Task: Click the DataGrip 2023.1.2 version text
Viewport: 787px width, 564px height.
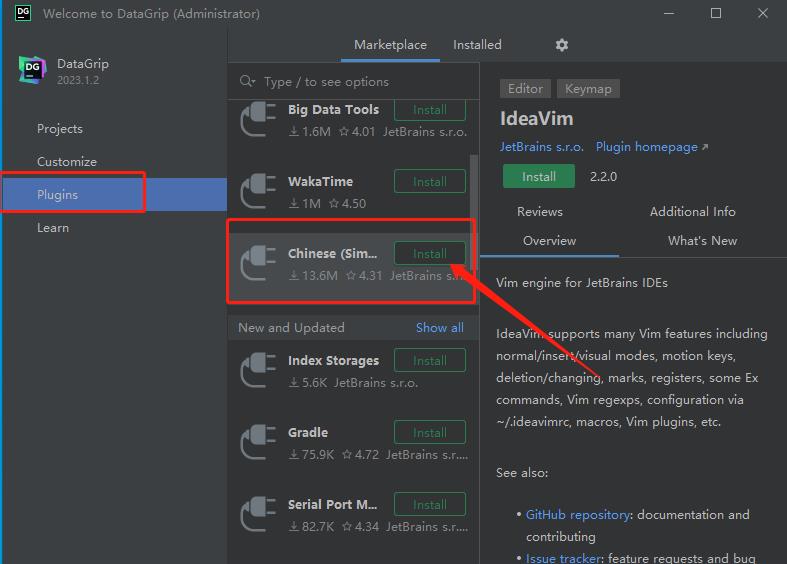Action: [78, 80]
